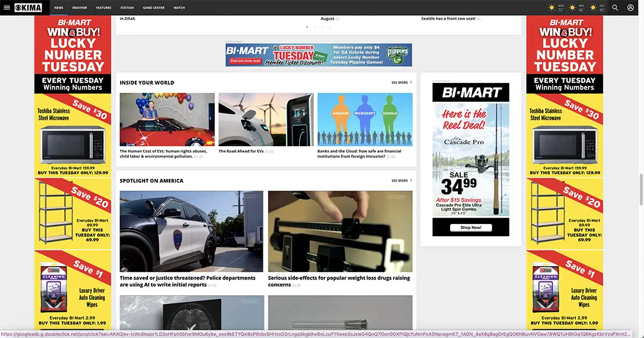This screenshot has height=338, width=644.
Task: View current weather sun icon Now 73°
Action: tap(551, 8)
